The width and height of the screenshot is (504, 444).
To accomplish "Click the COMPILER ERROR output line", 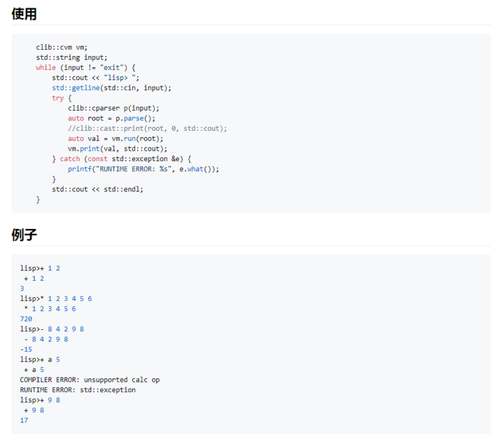I will (x=90, y=380).
